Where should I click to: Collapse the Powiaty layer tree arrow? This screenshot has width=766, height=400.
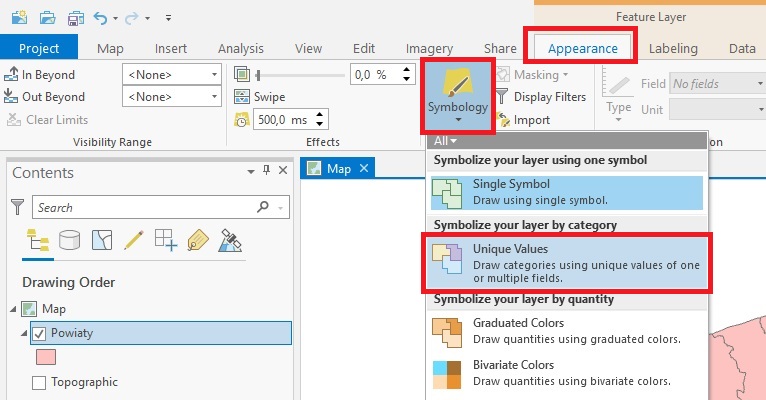click(x=24, y=333)
